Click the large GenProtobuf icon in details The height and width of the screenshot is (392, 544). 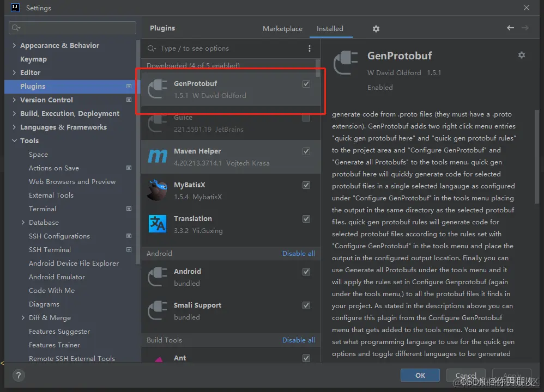(x=346, y=63)
